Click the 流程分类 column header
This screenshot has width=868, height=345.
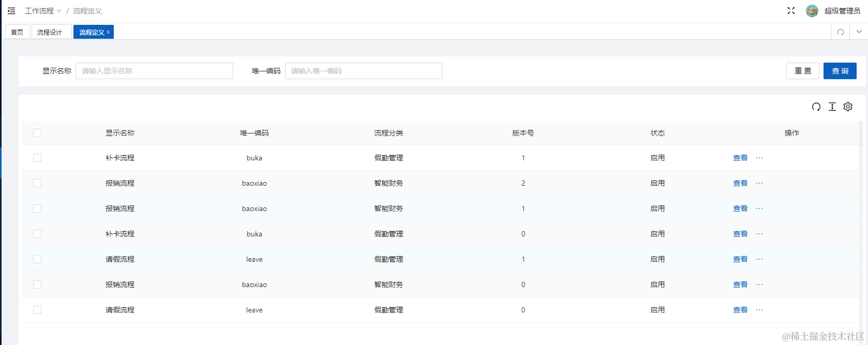click(388, 133)
